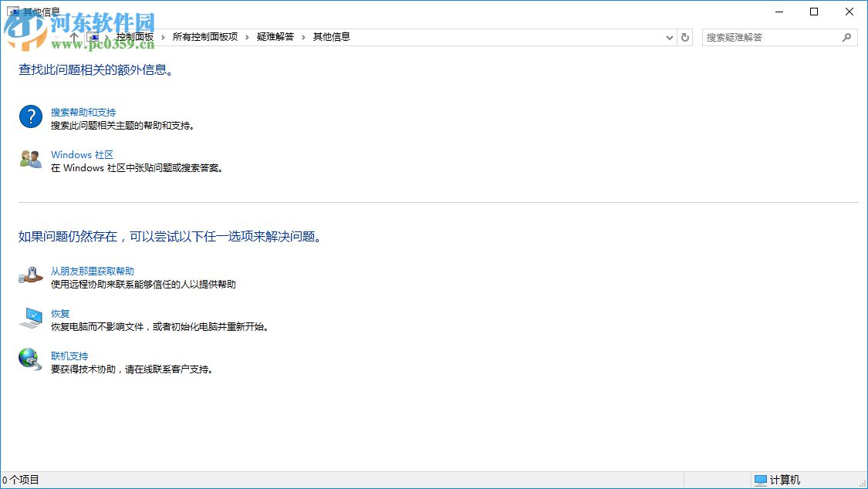Expand the breadcrumb arrow after 疑难解答

(303, 36)
